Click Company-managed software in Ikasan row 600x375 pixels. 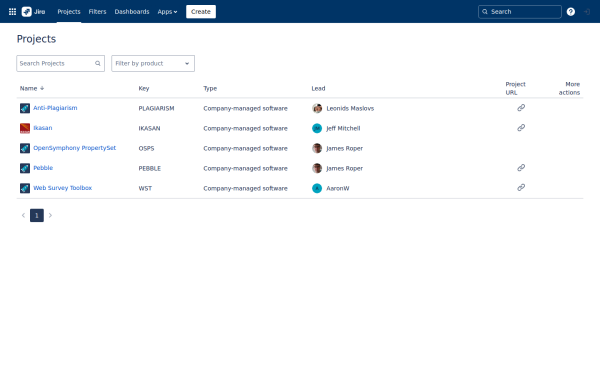[x=245, y=128]
